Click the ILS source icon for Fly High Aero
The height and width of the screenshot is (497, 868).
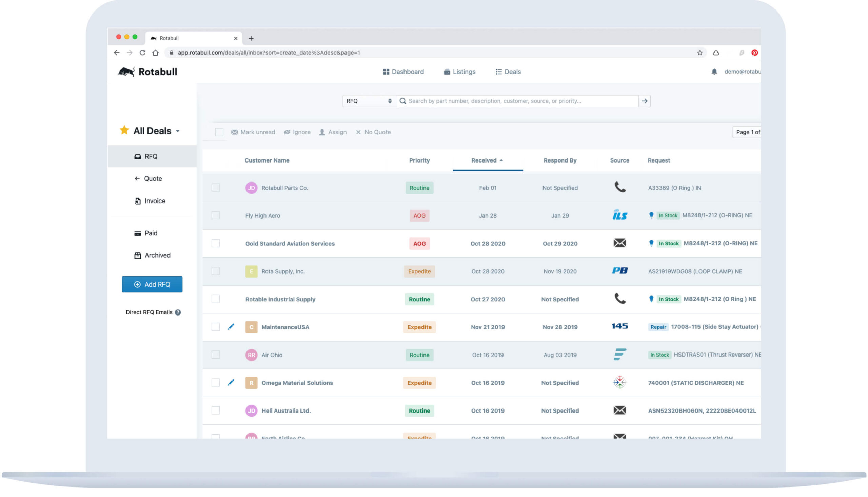click(x=619, y=215)
